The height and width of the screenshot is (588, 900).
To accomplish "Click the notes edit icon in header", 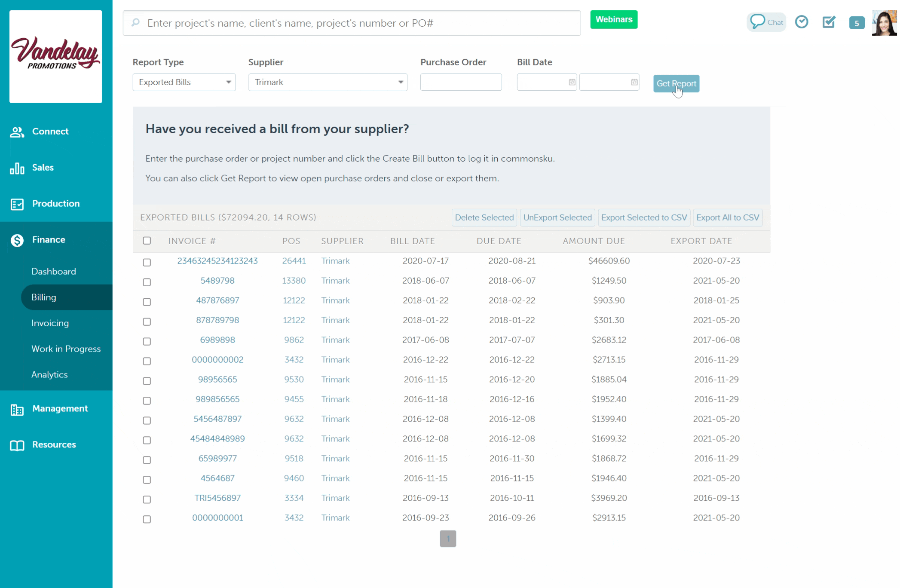I will click(x=829, y=22).
